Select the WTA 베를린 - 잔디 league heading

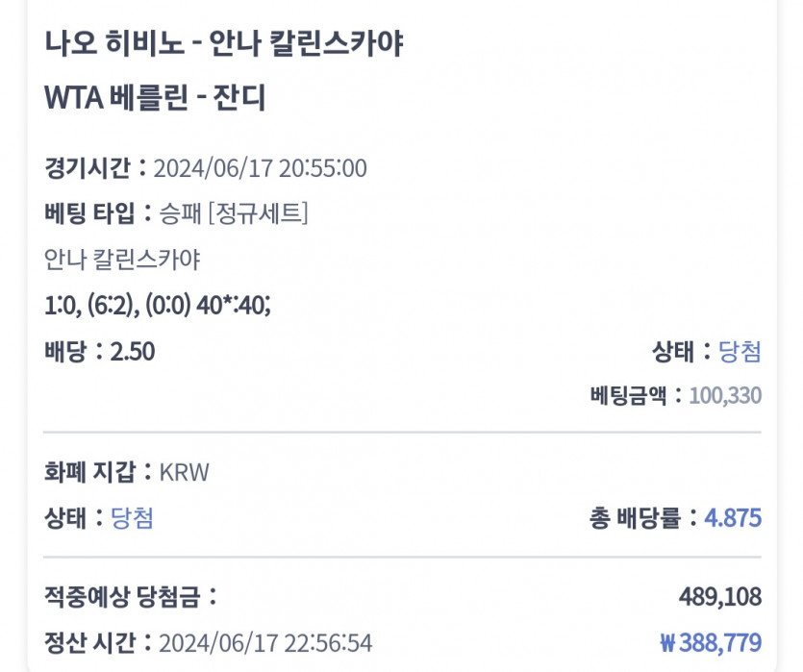(155, 98)
